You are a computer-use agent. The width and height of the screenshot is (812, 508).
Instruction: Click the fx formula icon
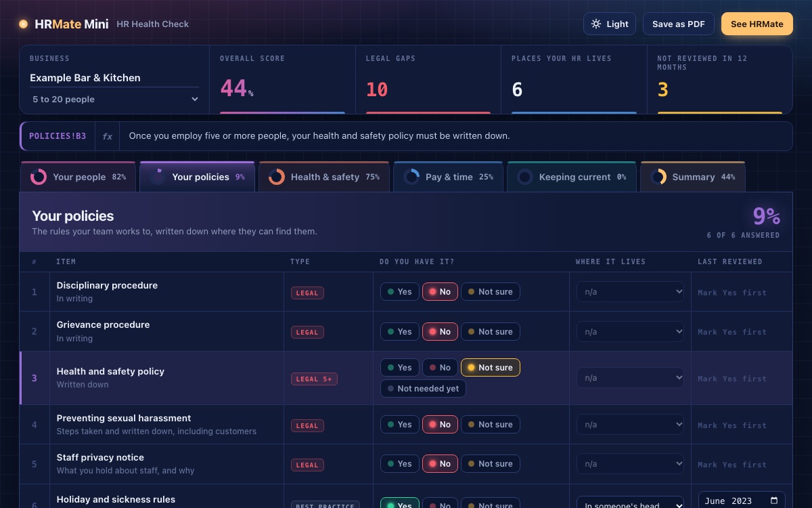click(107, 136)
